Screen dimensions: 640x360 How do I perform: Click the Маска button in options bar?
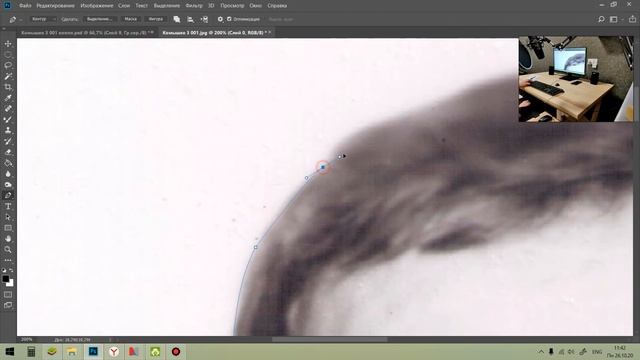click(131, 19)
